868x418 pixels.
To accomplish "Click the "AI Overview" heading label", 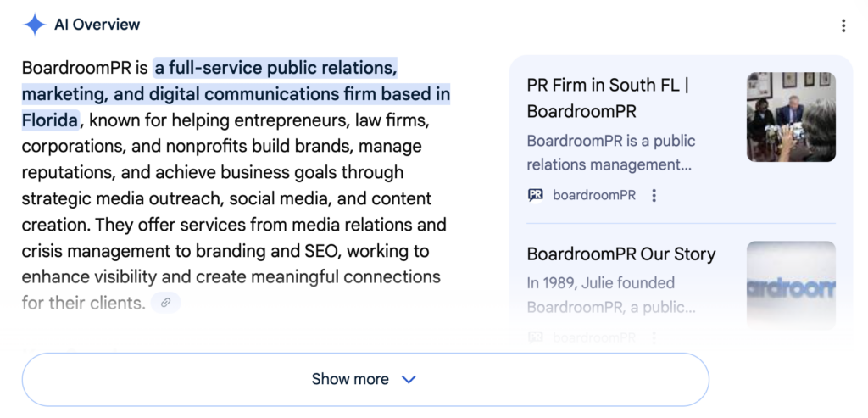I will (97, 25).
